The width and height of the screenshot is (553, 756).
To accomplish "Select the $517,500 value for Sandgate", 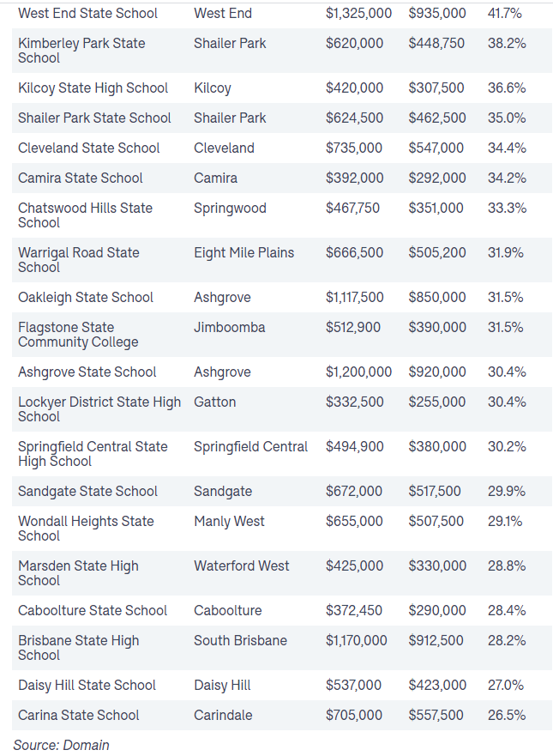I will click(x=435, y=492).
